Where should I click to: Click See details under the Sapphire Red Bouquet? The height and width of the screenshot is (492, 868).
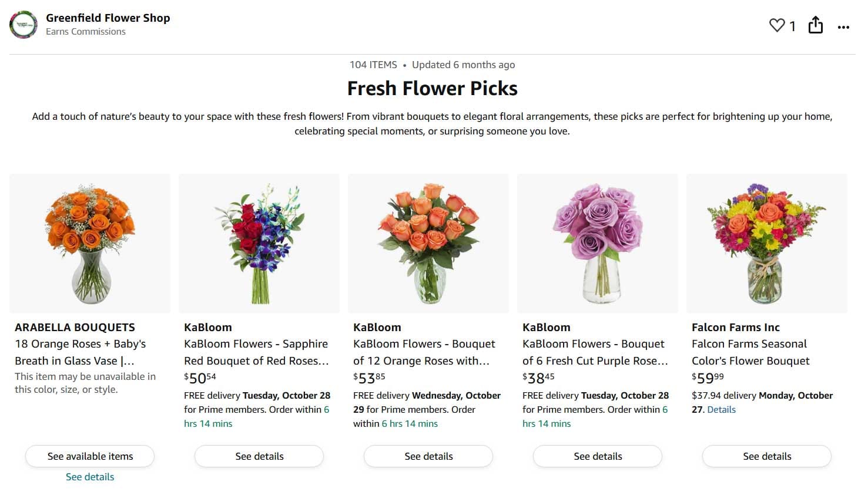coord(259,456)
